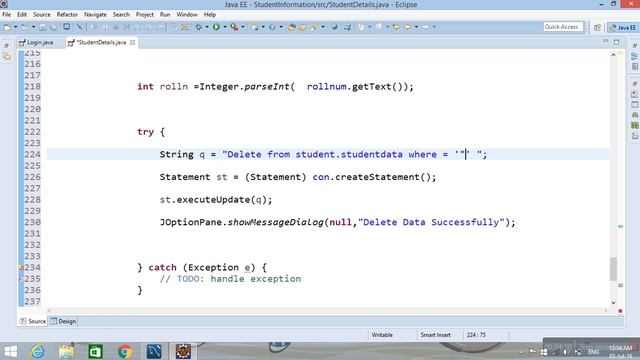640x360 pixels.
Task: Open the Window menu
Action: click(x=187, y=14)
